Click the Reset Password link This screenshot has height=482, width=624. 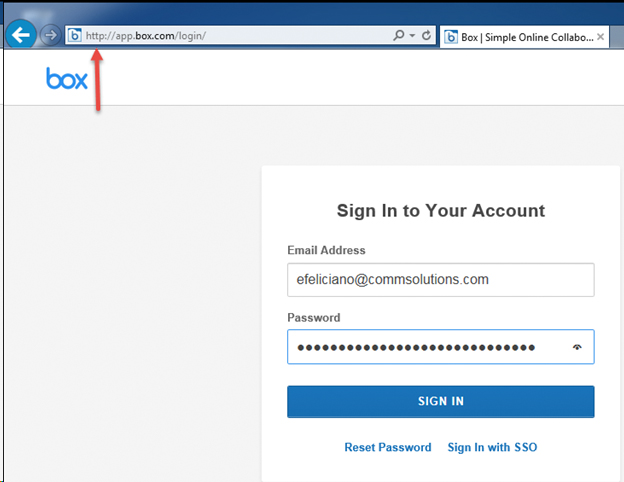(388, 447)
